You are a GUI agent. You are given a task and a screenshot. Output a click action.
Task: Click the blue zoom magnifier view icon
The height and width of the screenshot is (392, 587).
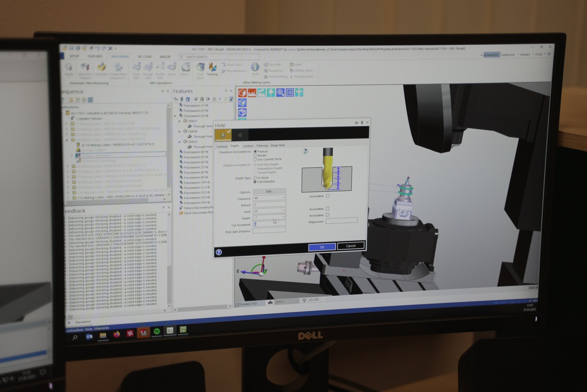pyautogui.click(x=280, y=92)
